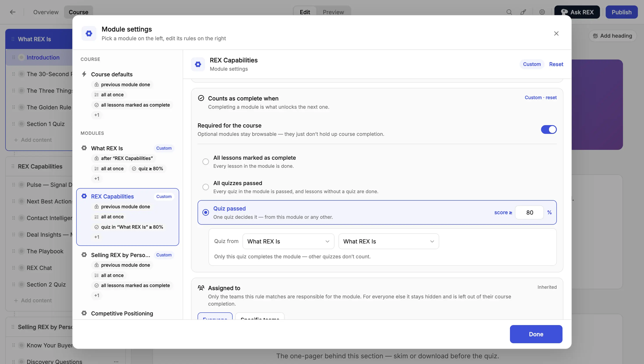Viewport: 644px width, 364px height.
Task: Switch to Edit mode
Action: [x=305, y=12]
